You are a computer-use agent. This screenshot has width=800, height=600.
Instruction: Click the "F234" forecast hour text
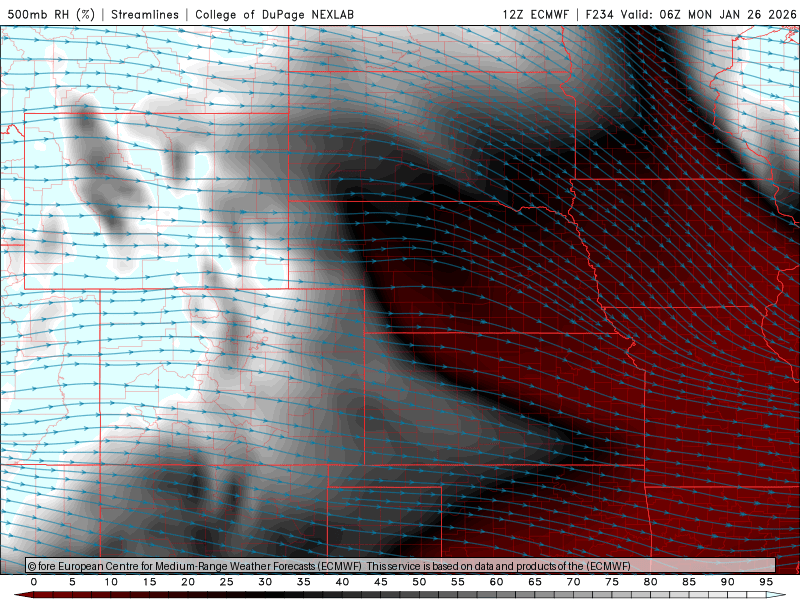599,14
